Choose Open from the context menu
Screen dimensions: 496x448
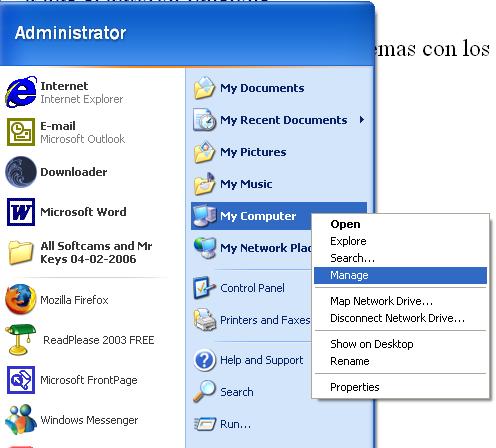tap(400, 224)
